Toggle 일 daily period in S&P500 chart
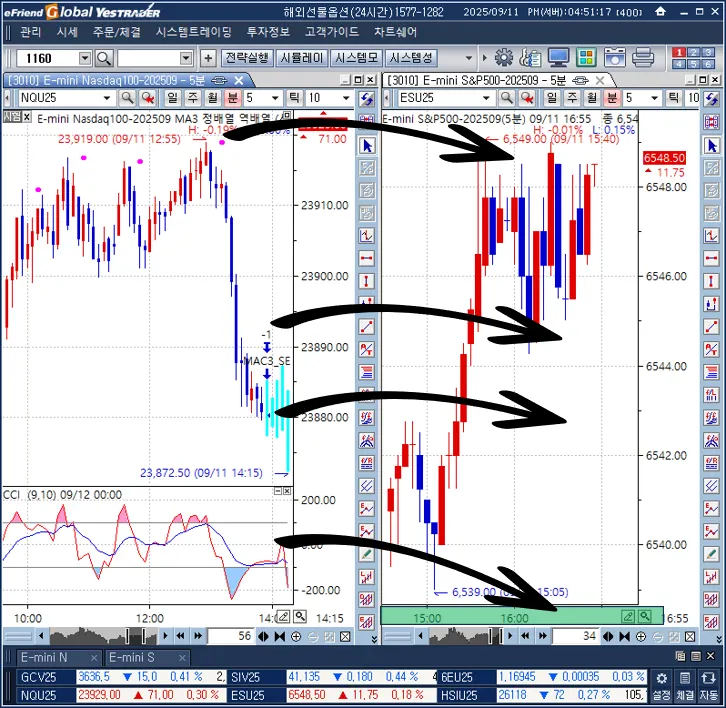This screenshot has width=726, height=708. 552,98
